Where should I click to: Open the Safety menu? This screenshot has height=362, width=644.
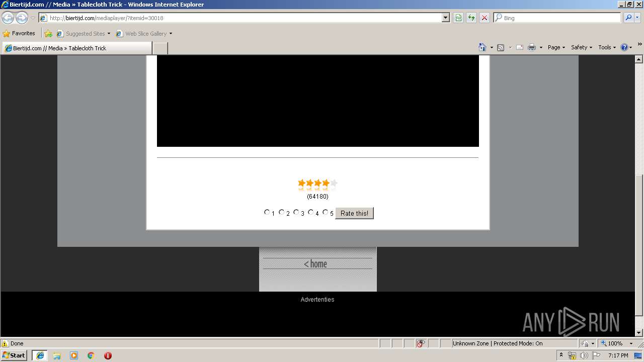click(582, 47)
